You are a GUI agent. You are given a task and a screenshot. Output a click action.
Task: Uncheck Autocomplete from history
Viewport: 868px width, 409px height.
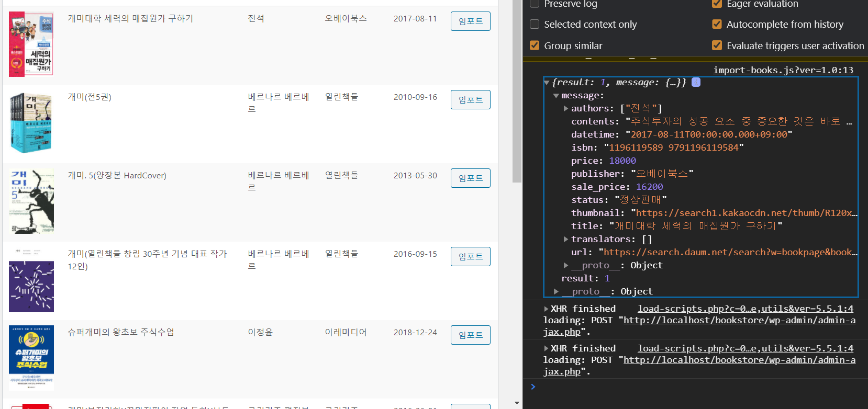coord(717,24)
